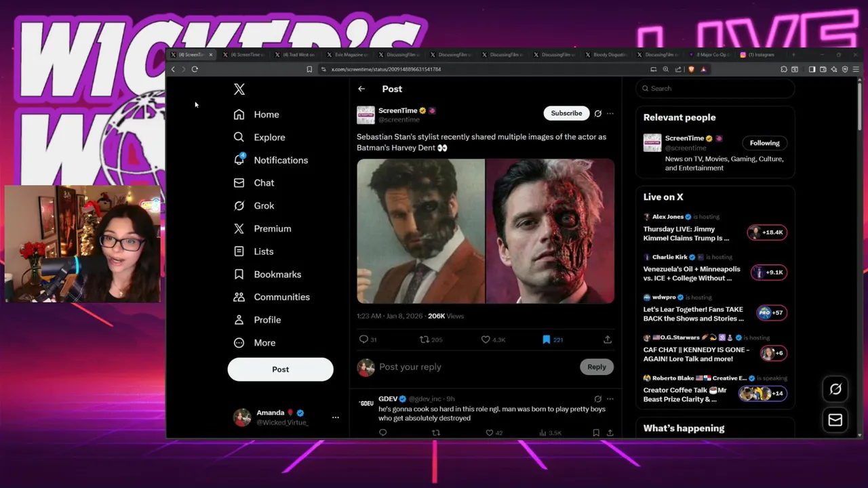The width and height of the screenshot is (868, 488).
Task: Click the Grok icon beside Subscribe
Action: pyautogui.click(x=597, y=113)
